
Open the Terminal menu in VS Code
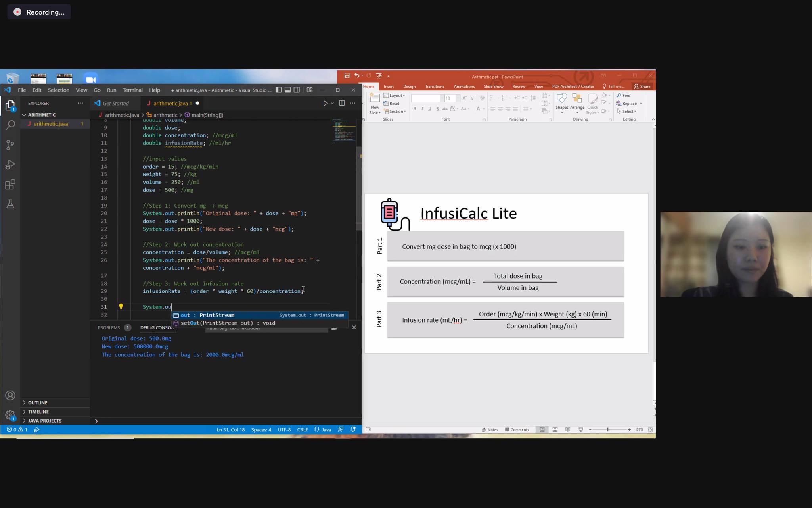[x=132, y=90]
